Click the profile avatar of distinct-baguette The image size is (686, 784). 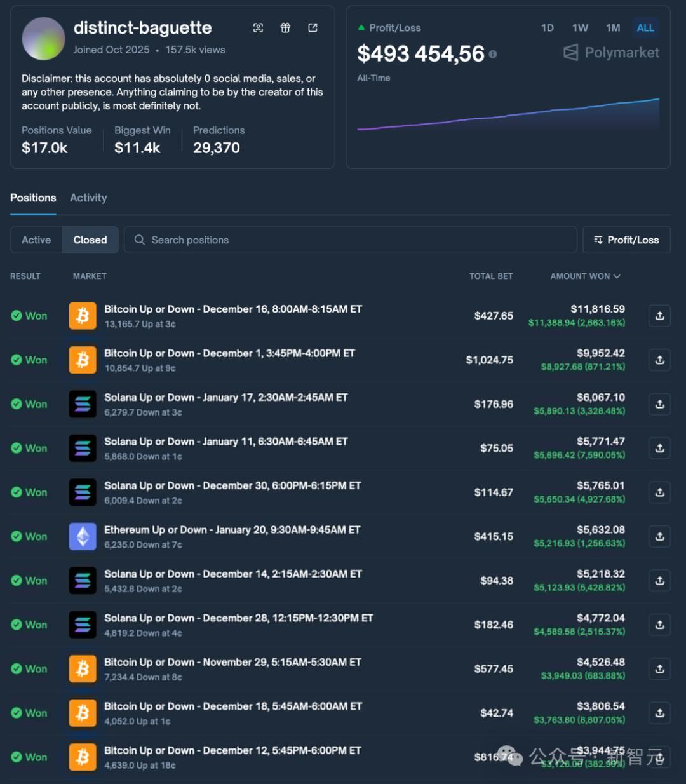(43, 39)
